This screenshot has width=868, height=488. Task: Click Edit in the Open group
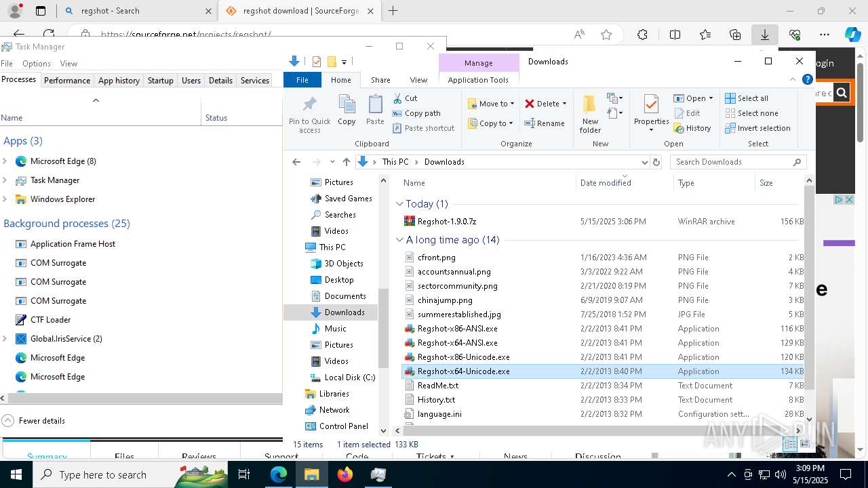[687, 113]
